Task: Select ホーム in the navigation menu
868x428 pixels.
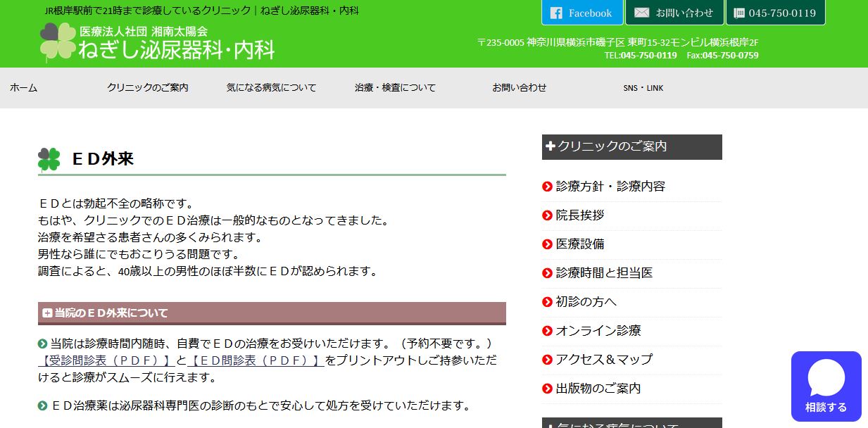Action: pos(23,88)
